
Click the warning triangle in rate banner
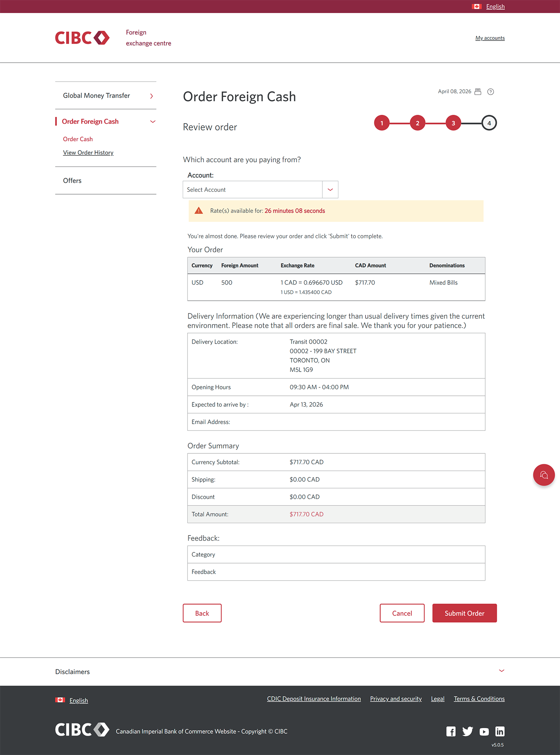pos(199,211)
